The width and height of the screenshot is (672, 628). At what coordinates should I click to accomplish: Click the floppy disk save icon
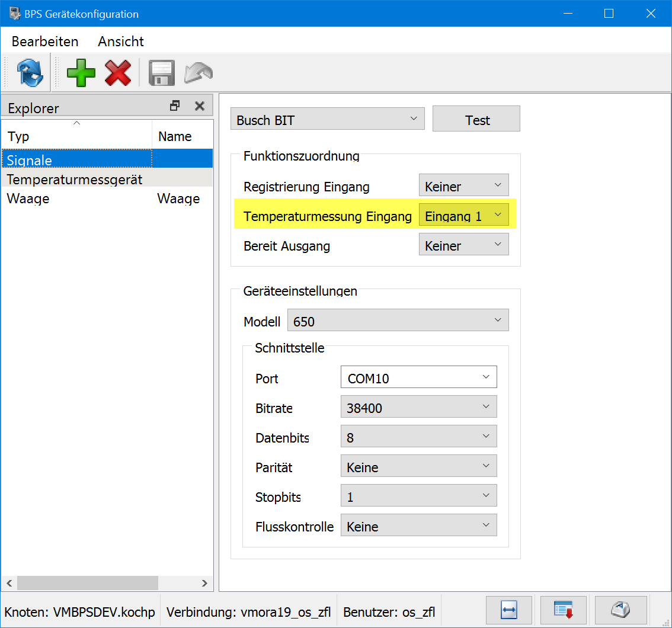[x=161, y=73]
